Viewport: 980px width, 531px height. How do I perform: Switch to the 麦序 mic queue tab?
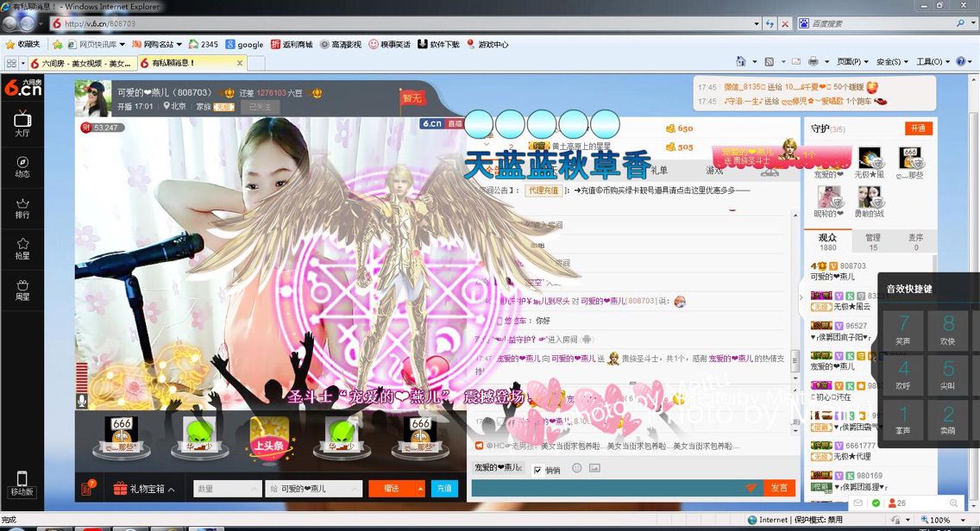(915, 241)
